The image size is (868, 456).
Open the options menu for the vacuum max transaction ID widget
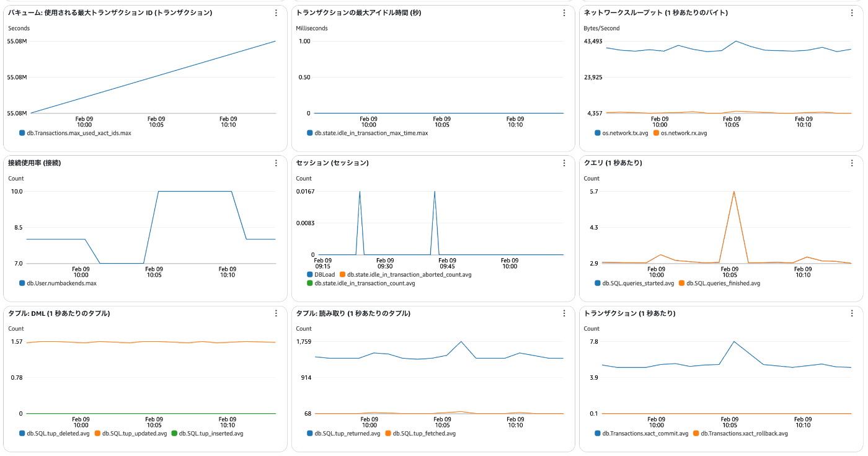(276, 13)
